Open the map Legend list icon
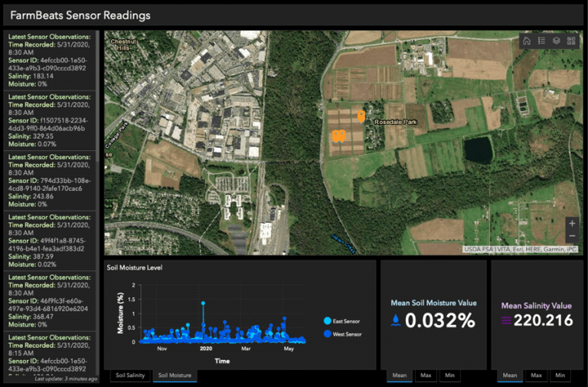The height and width of the screenshot is (387, 588). pyautogui.click(x=541, y=41)
